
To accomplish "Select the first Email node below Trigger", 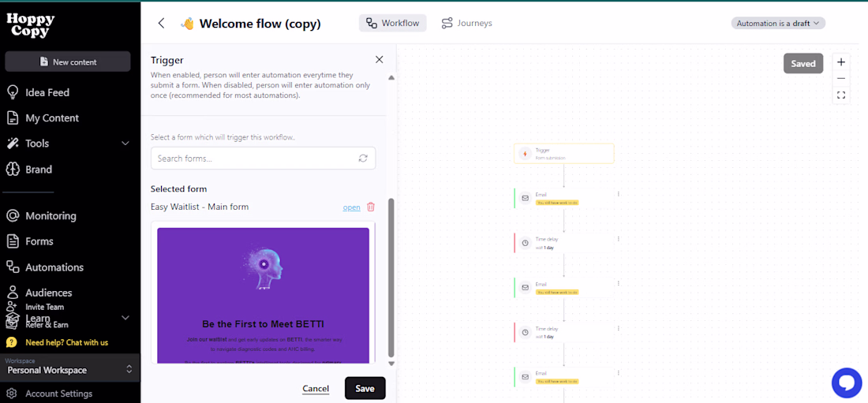I will [564, 198].
